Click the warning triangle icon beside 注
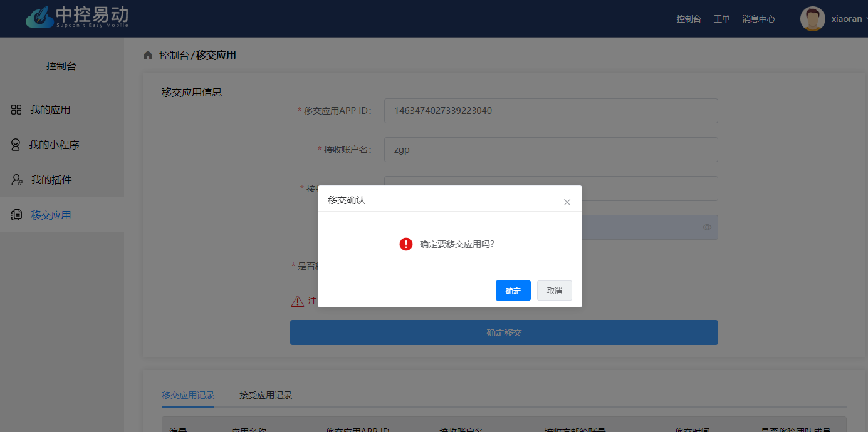This screenshot has height=432, width=868. coord(298,301)
